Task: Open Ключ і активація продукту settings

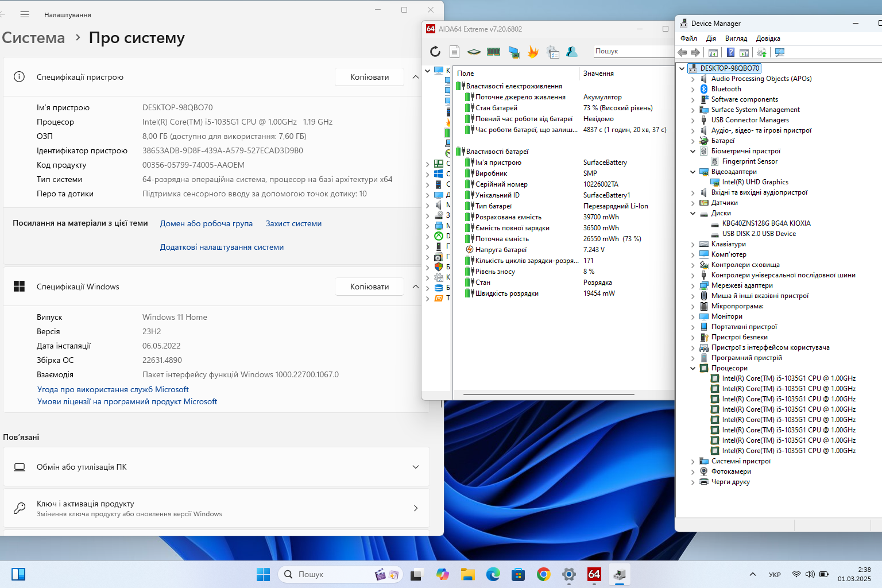Action: (x=216, y=508)
